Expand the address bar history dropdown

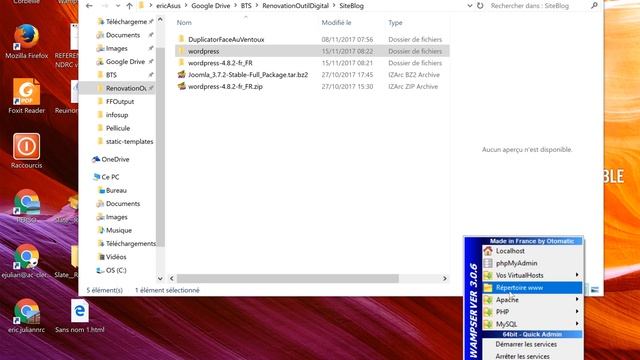coord(470,6)
